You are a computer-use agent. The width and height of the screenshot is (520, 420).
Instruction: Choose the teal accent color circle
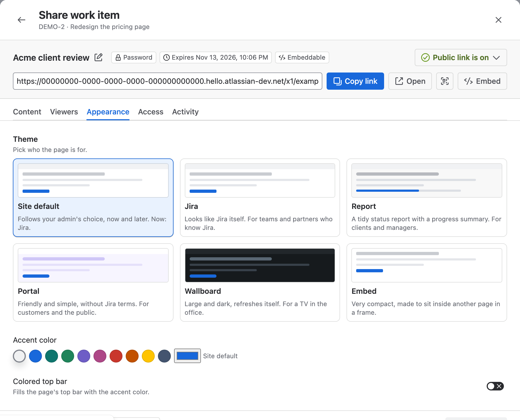[52, 356]
